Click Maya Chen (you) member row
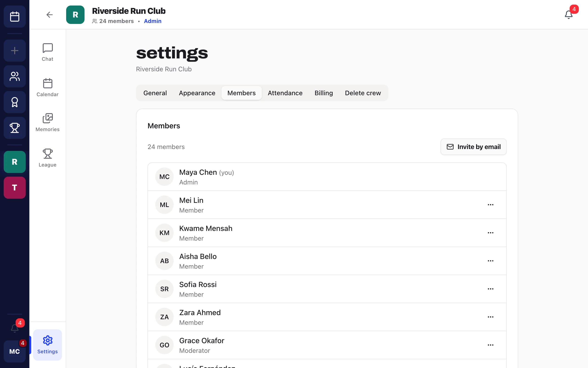 coord(327,177)
